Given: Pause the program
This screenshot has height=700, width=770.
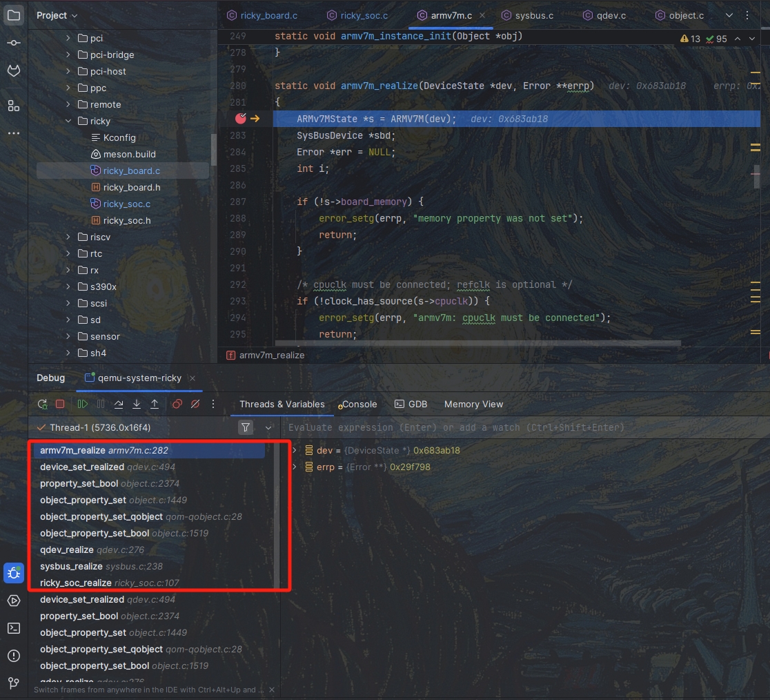Looking at the screenshot, I should (100, 404).
